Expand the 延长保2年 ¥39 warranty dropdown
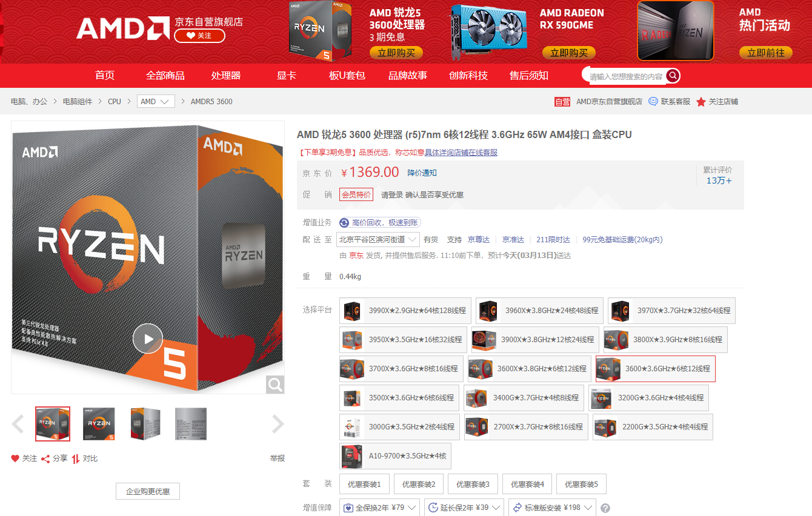Screen dimensions: 812x516 464,508
